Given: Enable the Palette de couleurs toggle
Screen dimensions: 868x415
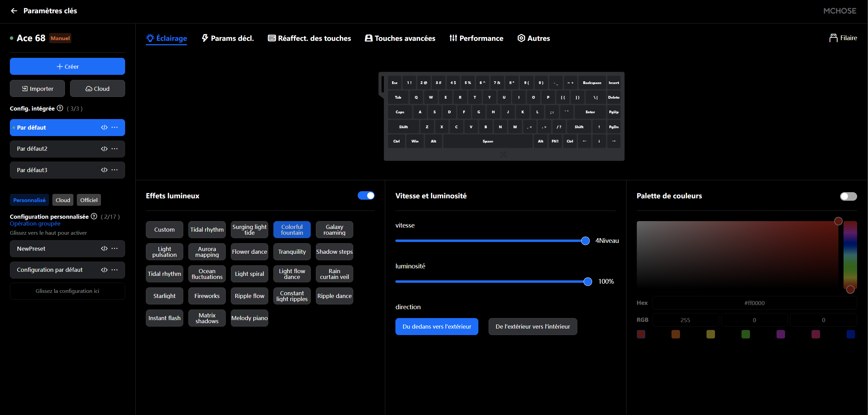Looking at the screenshot, I should pos(848,196).
